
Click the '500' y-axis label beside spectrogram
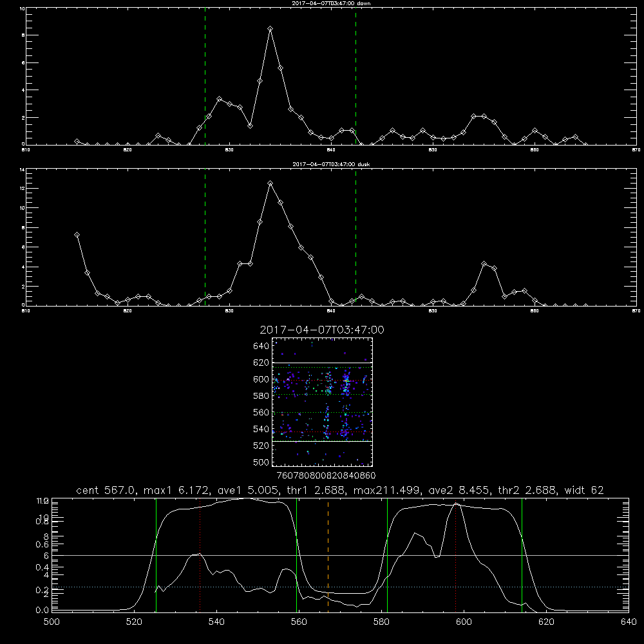261,462
